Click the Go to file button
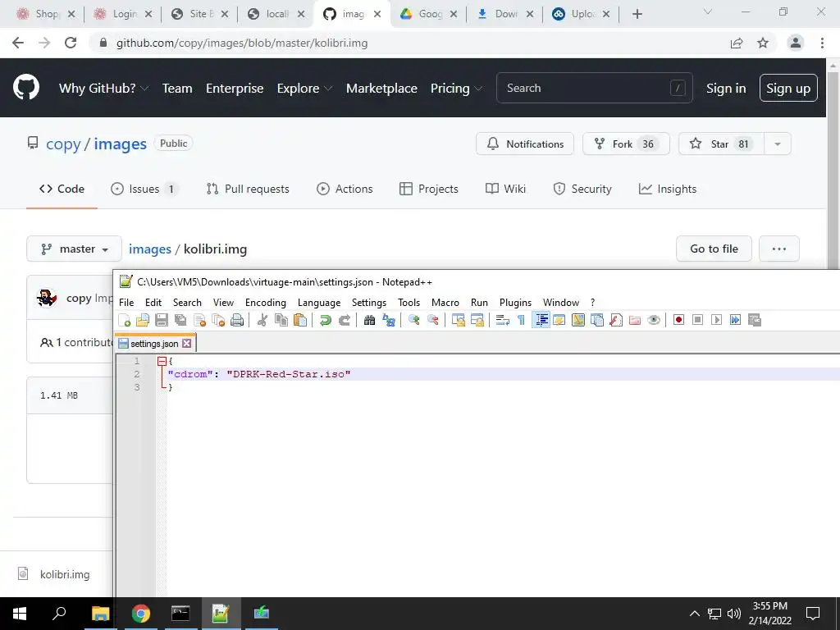 [714, 249]
